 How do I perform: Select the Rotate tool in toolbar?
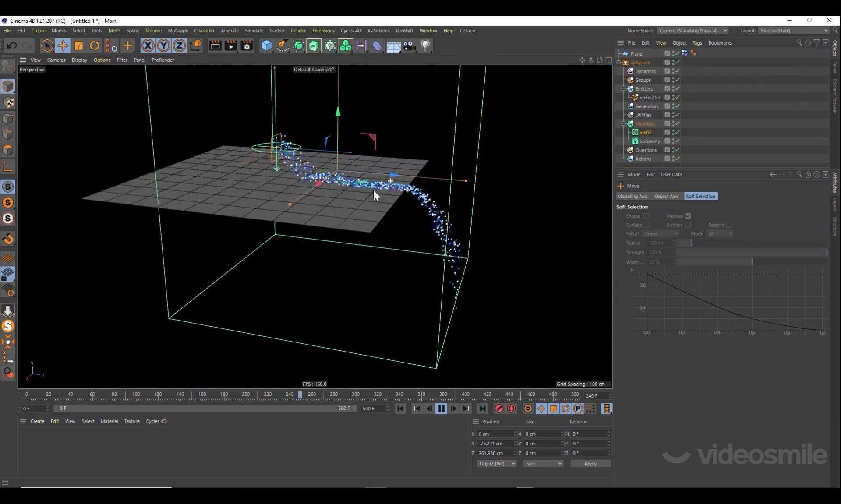(94, 46)
